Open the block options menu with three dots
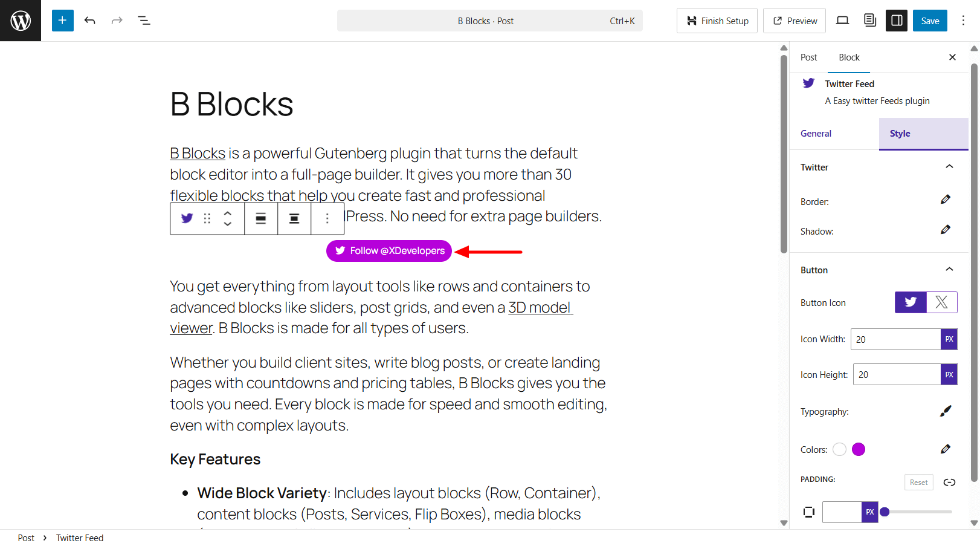 point(327,218)
